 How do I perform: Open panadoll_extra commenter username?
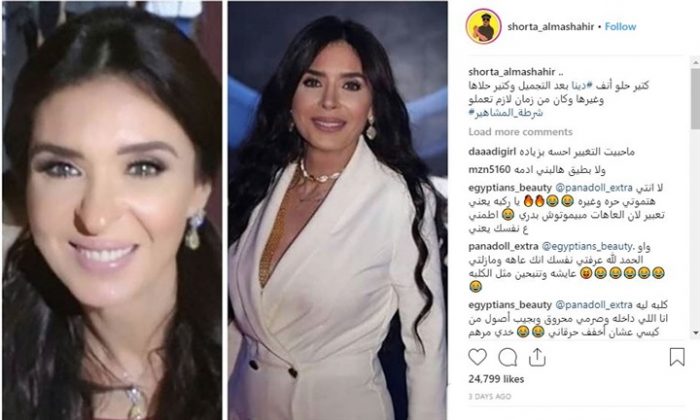click(x=503, y=246)
